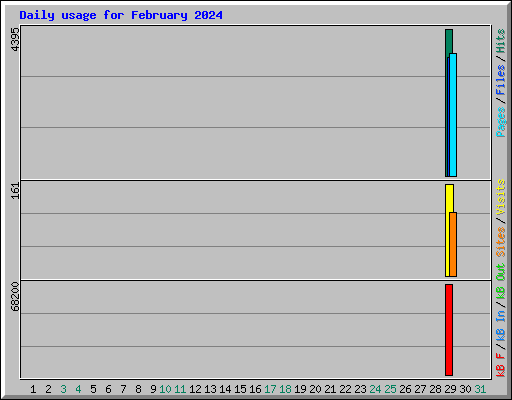Viewport: 512px width, 400px height.
Task: Click day 6 on the x-axis
Action: [x=108, y=389]
